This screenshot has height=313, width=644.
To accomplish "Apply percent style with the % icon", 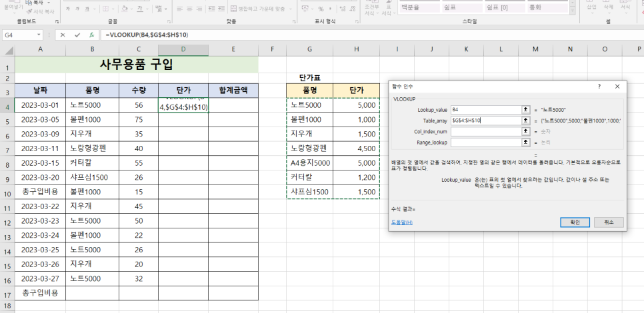I will click(x=321, y=9).
